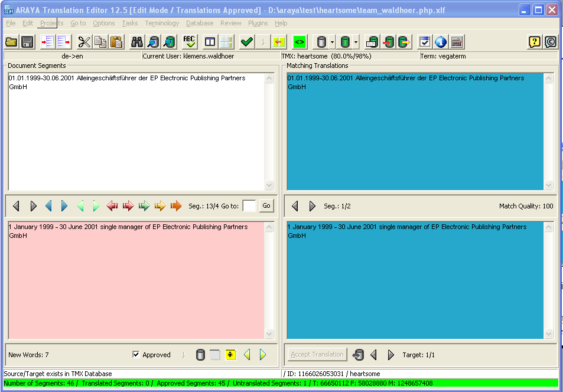
Task: Toggle the Approved checkbox
Action: coord(136,355)
